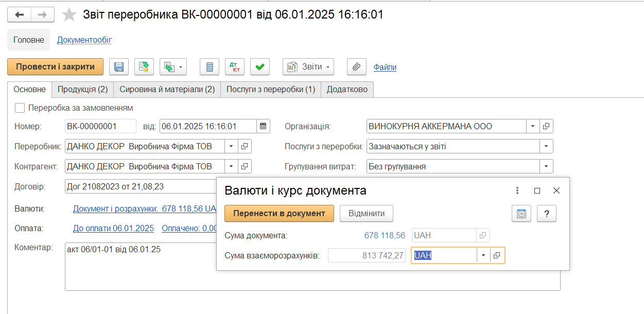The image size is (644, 314).
Task: Expand the Контрагент dropdown list
Action: coord(231,166)
